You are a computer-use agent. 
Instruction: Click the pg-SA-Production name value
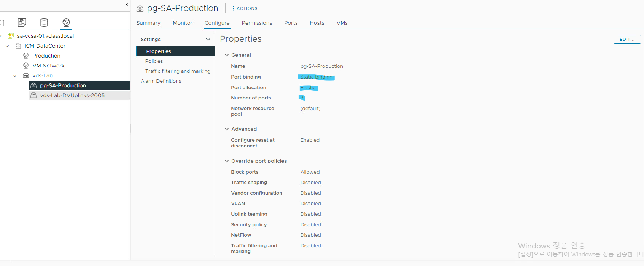click(x=322, y=66)
